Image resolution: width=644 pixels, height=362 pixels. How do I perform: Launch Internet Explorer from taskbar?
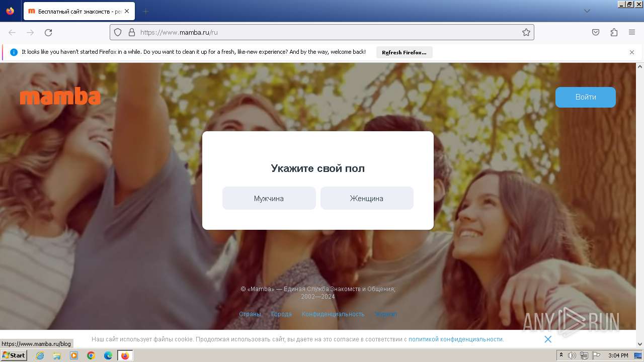[x=40, y=355]
